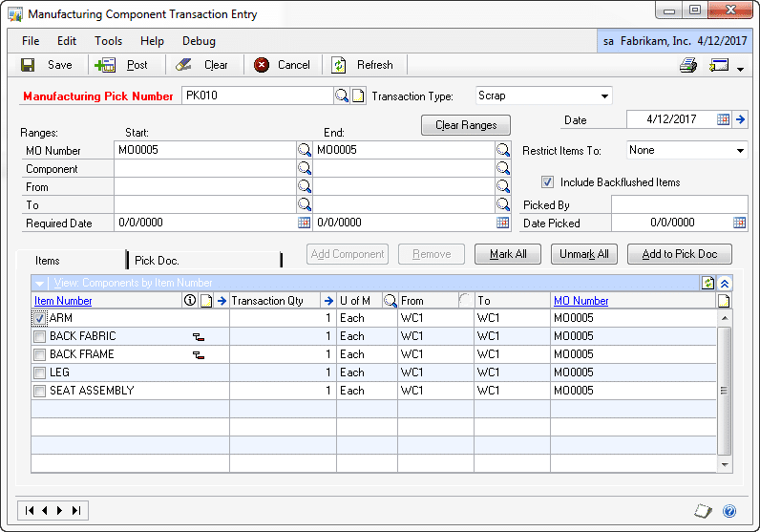Click lookup magnifier beside Manufacturing Pick Number
The image size is (760, 532).
(341, 96)
